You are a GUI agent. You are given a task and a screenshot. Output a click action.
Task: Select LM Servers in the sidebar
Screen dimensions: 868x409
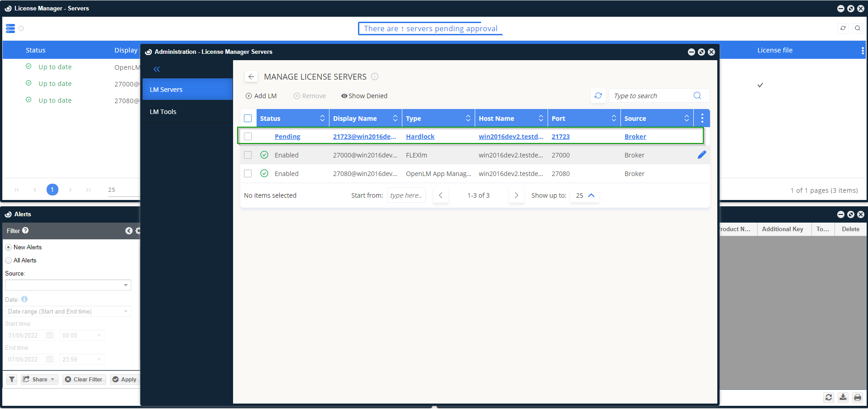click(x=166, y=90)
